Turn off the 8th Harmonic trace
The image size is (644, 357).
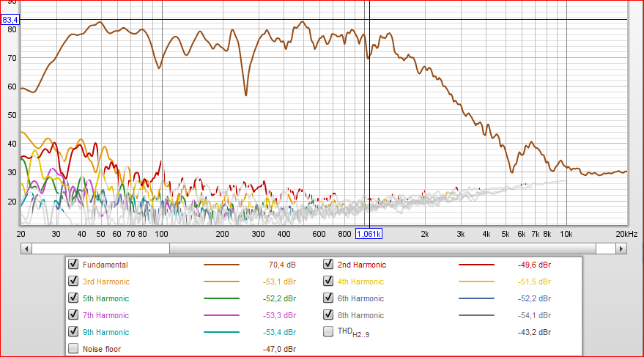click(x=330, y=315)
